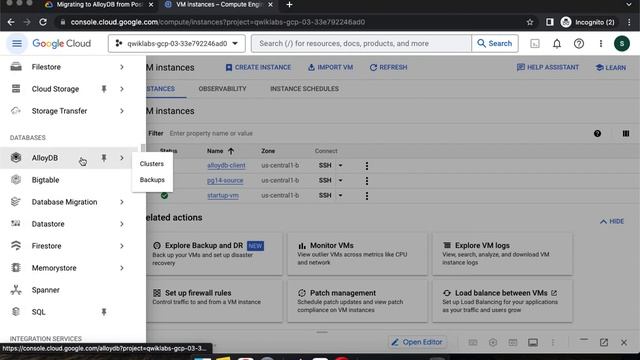This screenshot has width=640, height=360.
Task: Unpin SQL from the menu
Action: coord(104,312)
